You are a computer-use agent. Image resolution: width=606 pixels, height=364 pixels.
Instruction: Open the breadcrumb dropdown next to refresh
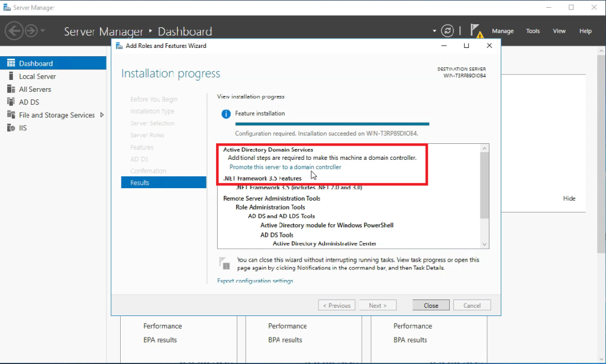[434, 31]
